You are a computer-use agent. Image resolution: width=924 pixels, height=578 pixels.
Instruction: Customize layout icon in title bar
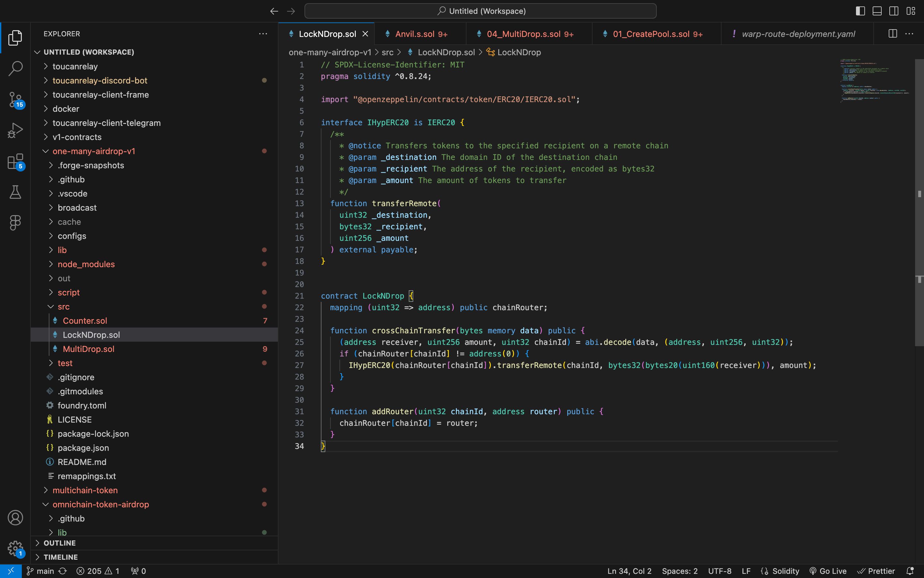[911, 11]
